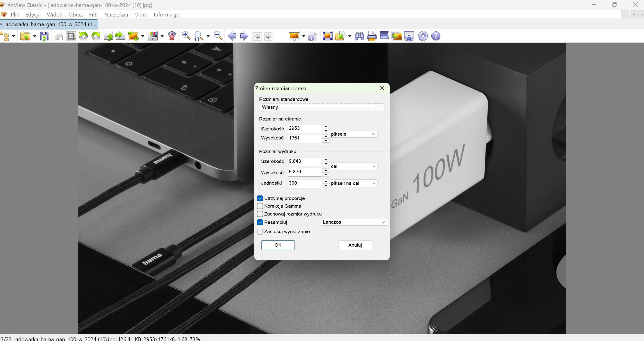Open Narzędzia menu
644x341 pixels.
pyautogui.click(x=116, y=14)
